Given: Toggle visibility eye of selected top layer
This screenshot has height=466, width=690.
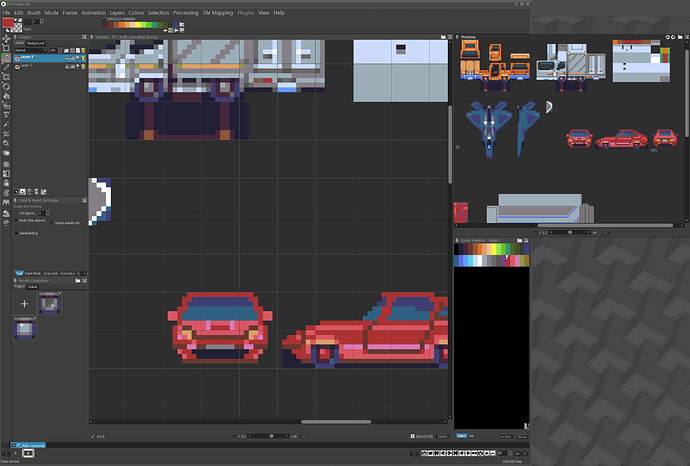Looking at the screenshot, I should (x=17, y=58).
